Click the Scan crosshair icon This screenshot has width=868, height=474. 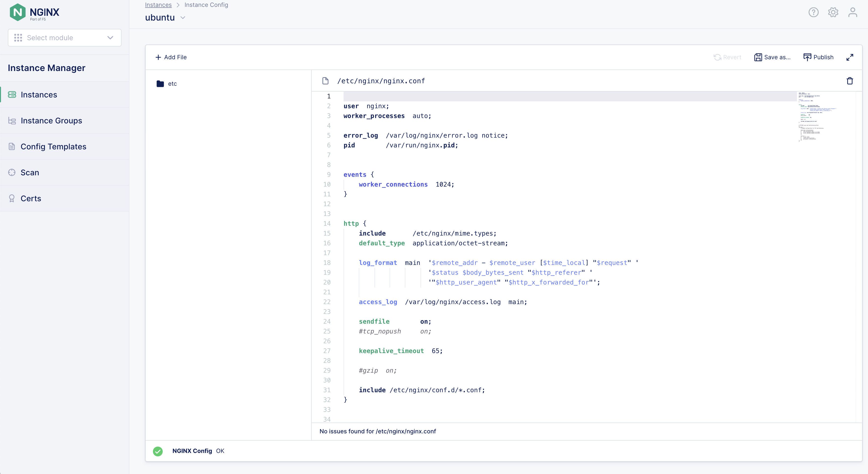click(12, 172)
